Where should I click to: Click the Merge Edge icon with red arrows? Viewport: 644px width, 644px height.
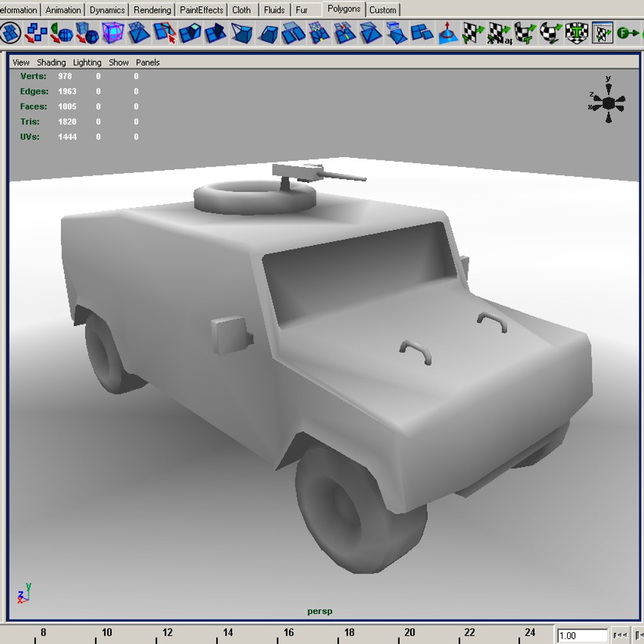point(345,33)
